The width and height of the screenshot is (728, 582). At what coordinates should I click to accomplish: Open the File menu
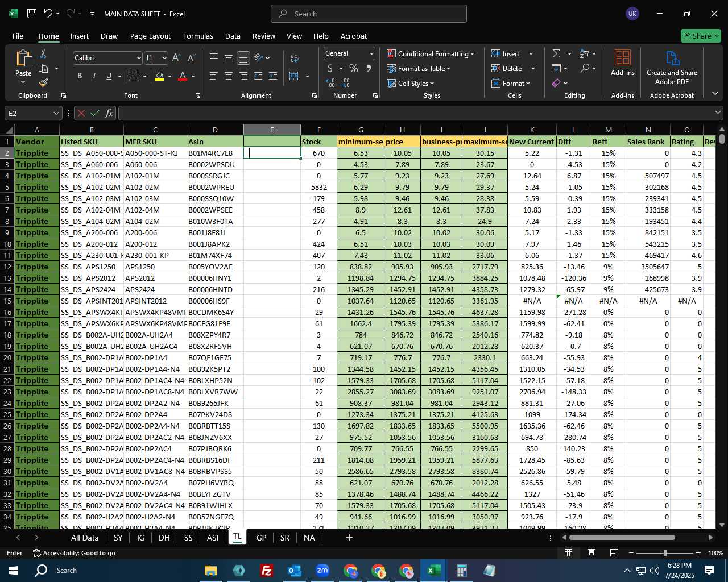point(18,36)
